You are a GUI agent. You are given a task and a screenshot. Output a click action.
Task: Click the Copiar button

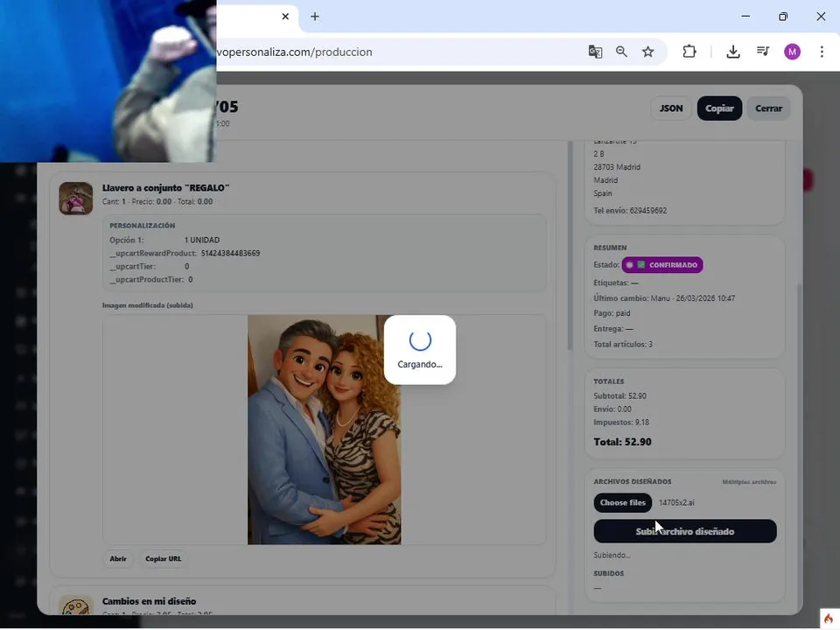(x=719, y=108)
